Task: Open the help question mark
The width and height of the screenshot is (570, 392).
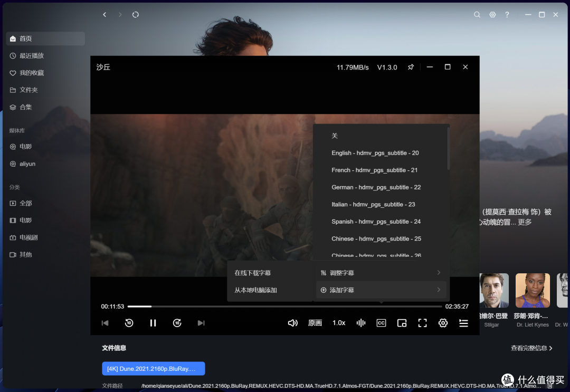Action: tap(507, 15)
